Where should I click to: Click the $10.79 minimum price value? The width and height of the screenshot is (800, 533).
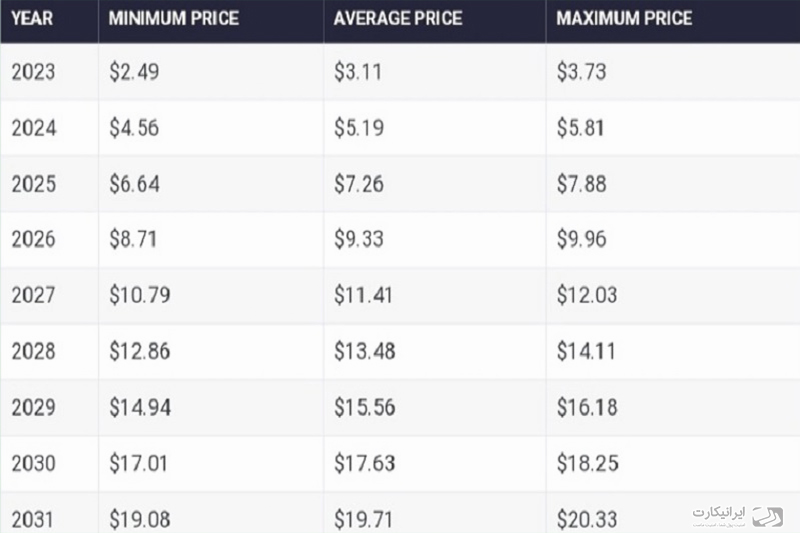[x=140, y=295]
